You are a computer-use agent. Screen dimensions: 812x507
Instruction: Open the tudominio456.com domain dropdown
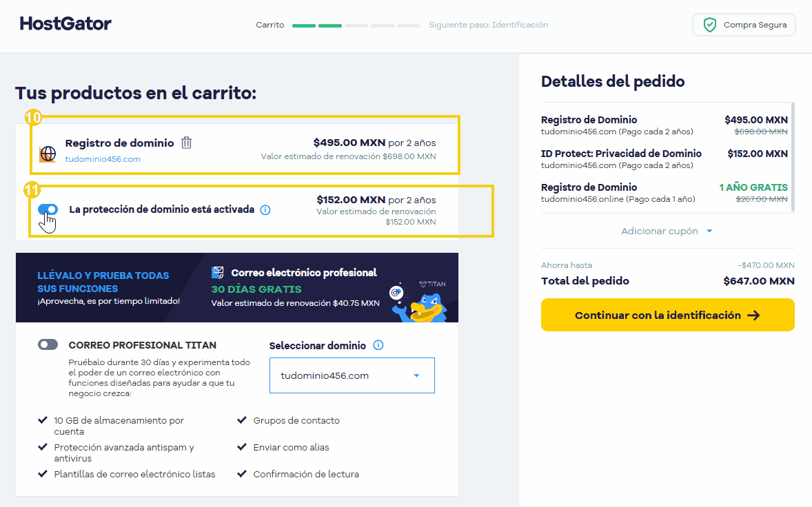pos(352,375)
